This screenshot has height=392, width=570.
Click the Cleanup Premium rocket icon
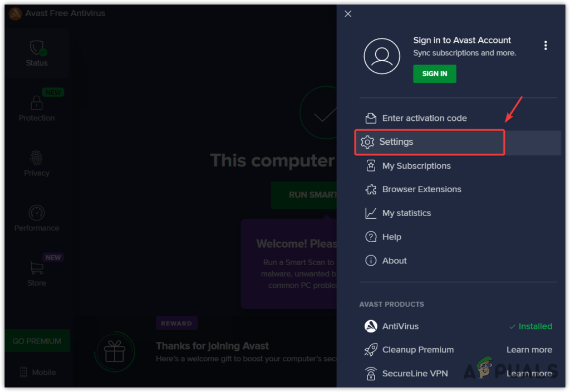click(x=371, y=350)
